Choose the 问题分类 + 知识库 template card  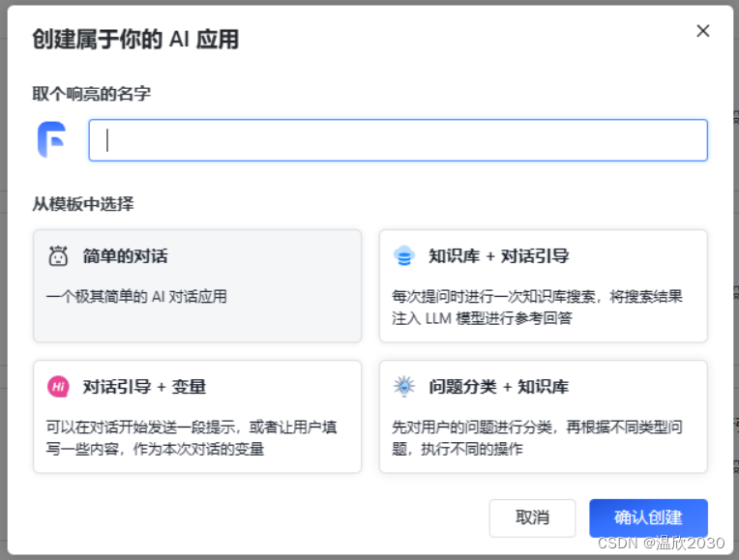(x=543, y=417)
